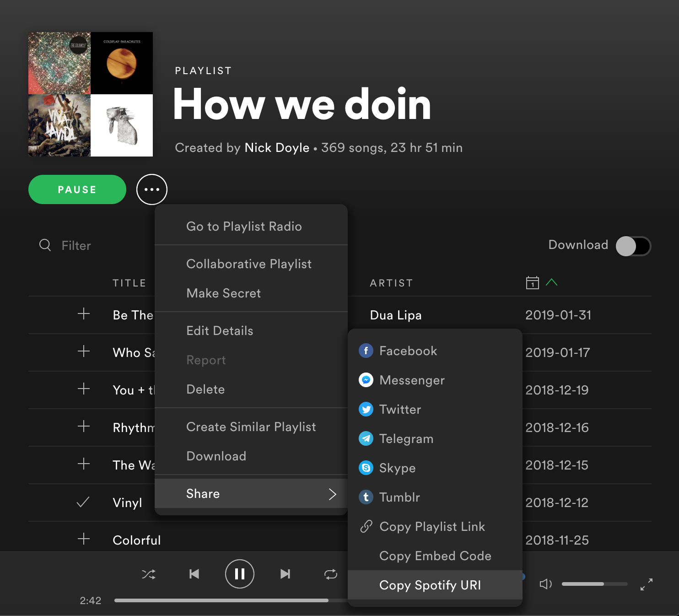The image size is (679, 616).
Task: Expand the Share submenu
Action: tap(251, 493)
